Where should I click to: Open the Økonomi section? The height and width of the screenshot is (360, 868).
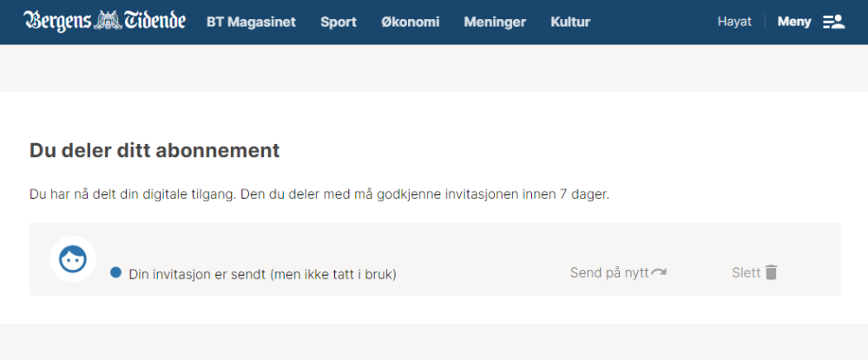point(410,22)
